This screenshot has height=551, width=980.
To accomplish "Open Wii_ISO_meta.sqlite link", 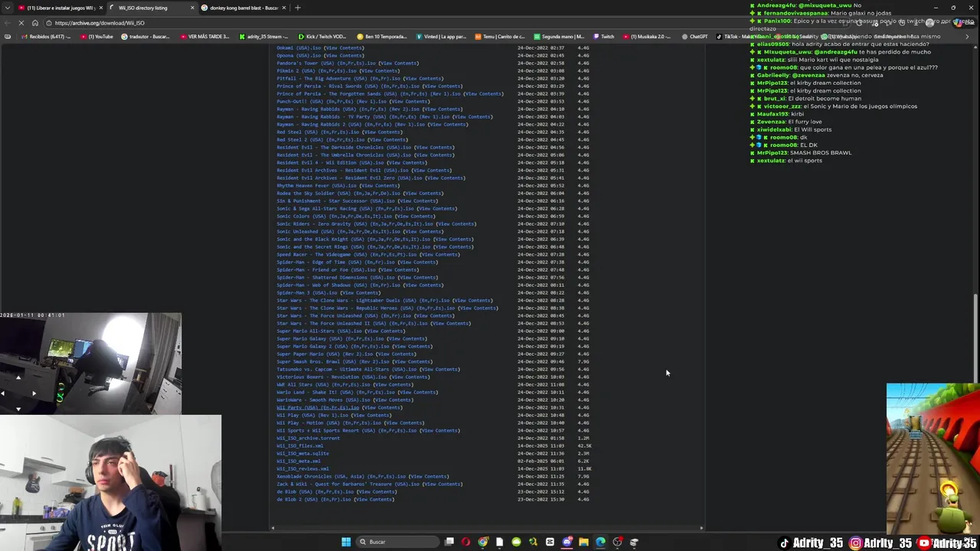I will point(302,453).
